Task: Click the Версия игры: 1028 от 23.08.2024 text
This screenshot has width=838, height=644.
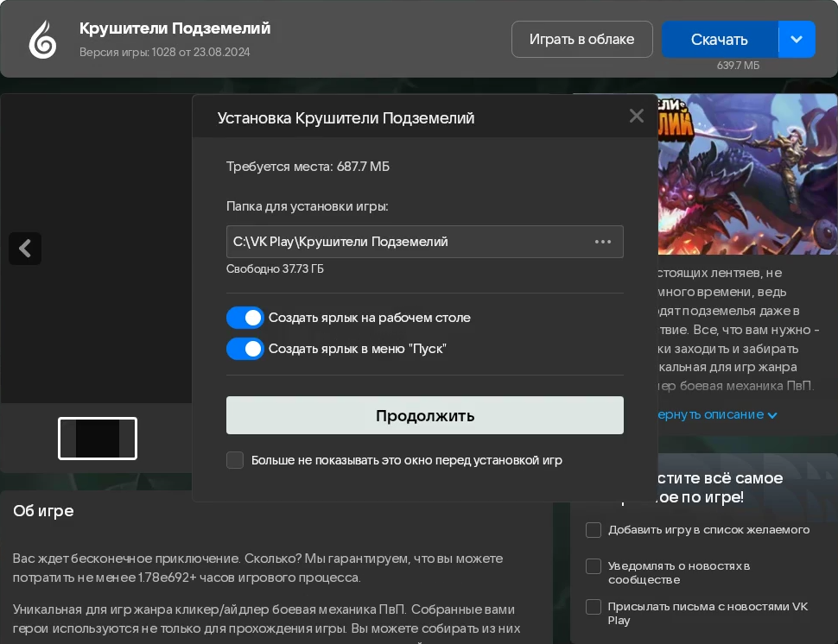Action: pos(165,52)
